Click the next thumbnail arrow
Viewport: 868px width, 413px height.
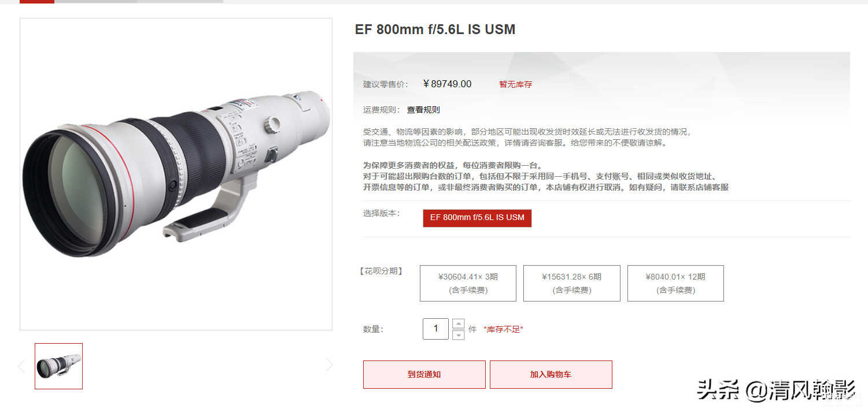(330, 365)
